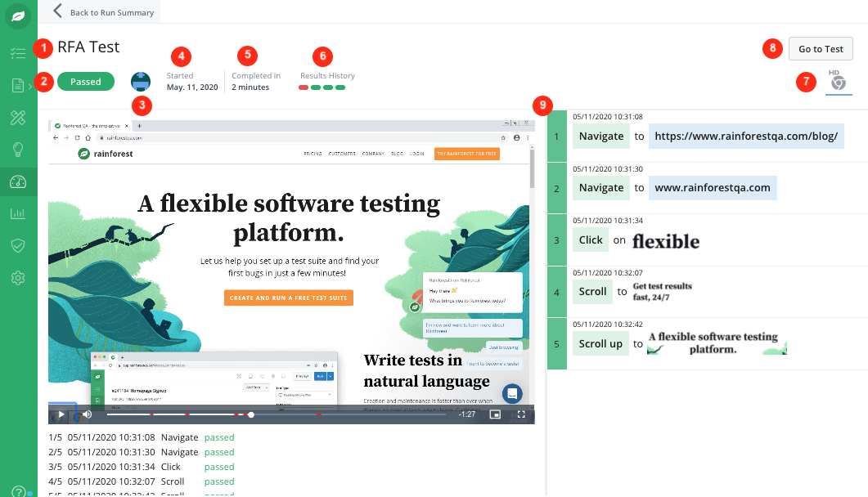This screenshot has height=497, width=868.
Task: Select the HD Chrome browser tab icon
Action: (838, 81)
